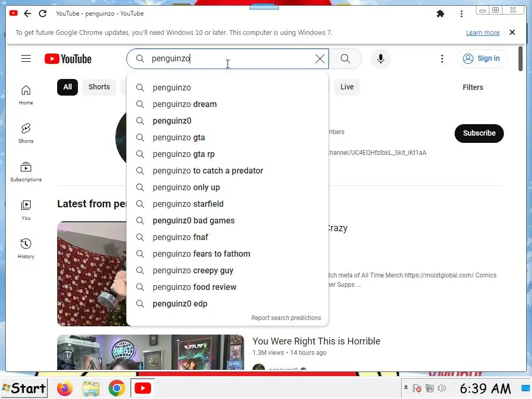Viewport: 532px width, 399px height.
Task: Select the Live filter chip
Action: (347, 87)
